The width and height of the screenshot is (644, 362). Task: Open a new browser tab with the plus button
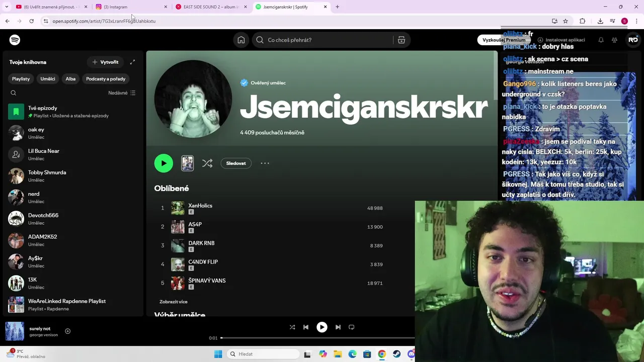pyautogui.click(x=337, y=7)
